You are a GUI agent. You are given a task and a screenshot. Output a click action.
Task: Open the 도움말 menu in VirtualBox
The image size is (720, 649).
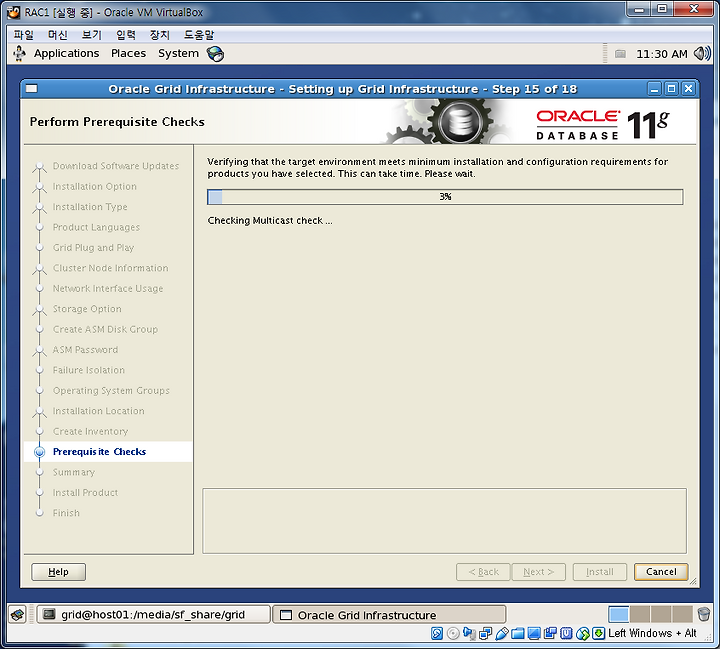199,35
